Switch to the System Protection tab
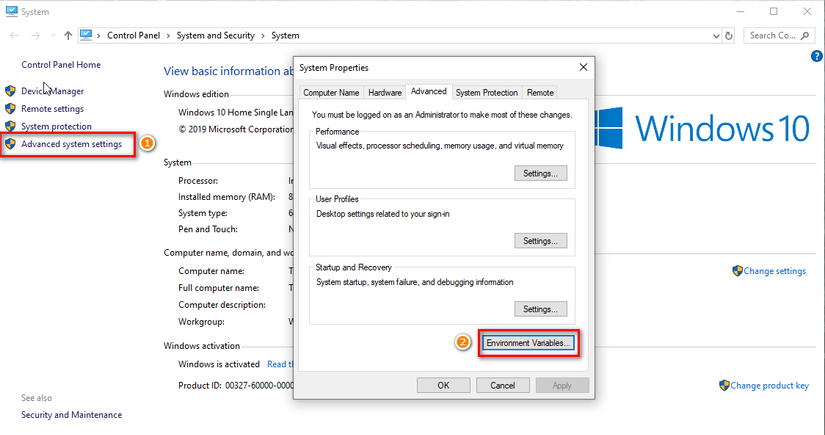Image resolution: width=825 pixels, height=435 pixels. click(487, 93)
